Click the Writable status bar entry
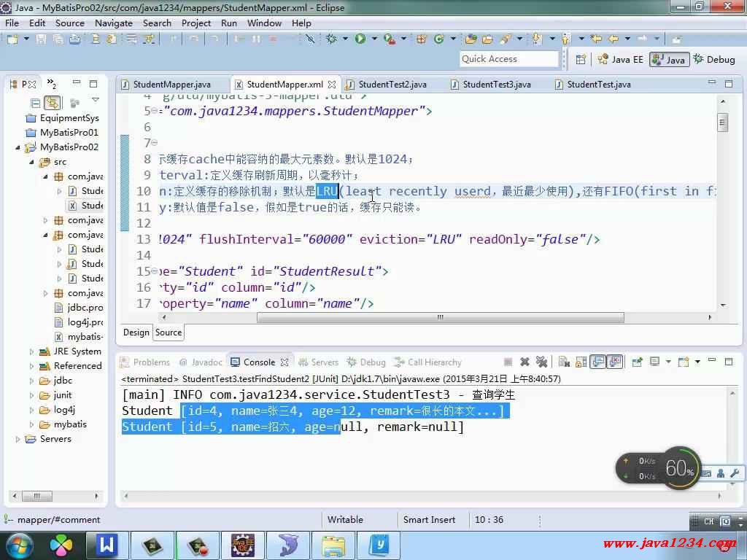Screen dimensions: 747x560 345,520
